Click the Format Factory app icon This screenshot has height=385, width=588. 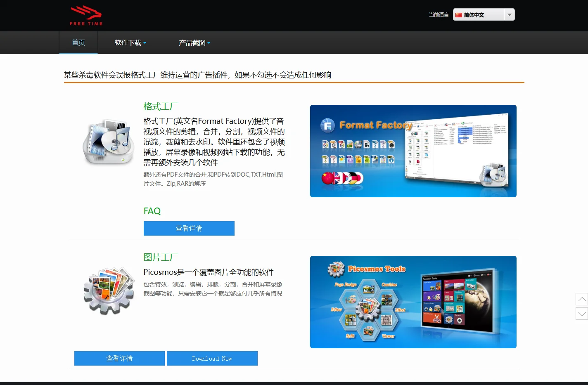pos(109,142)
